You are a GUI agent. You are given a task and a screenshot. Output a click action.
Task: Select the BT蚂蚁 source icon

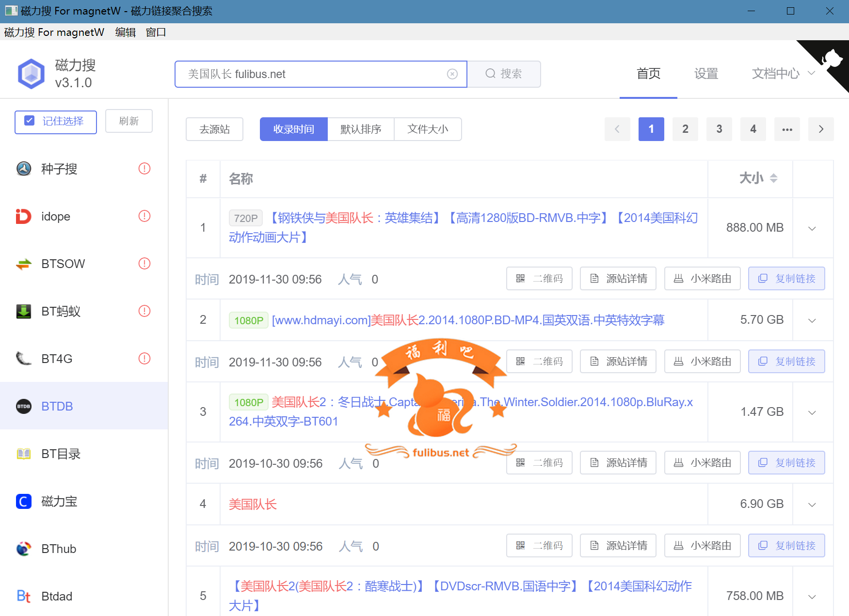24,311
